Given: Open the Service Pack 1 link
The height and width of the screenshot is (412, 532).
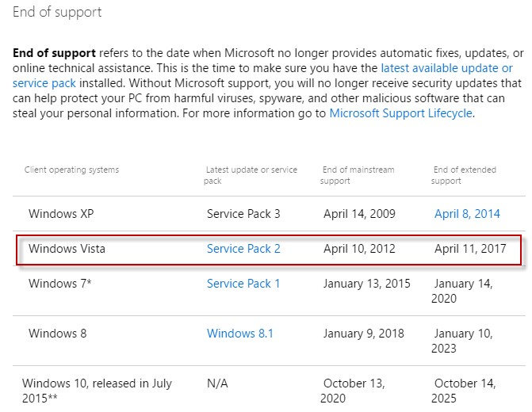Looking at the screenshot, I should click(243, 284).
